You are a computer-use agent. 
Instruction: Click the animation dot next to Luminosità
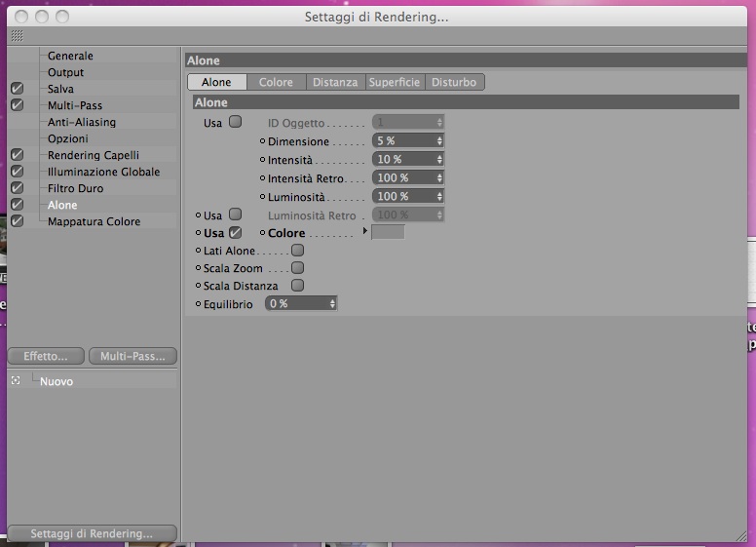click(262, 197)
